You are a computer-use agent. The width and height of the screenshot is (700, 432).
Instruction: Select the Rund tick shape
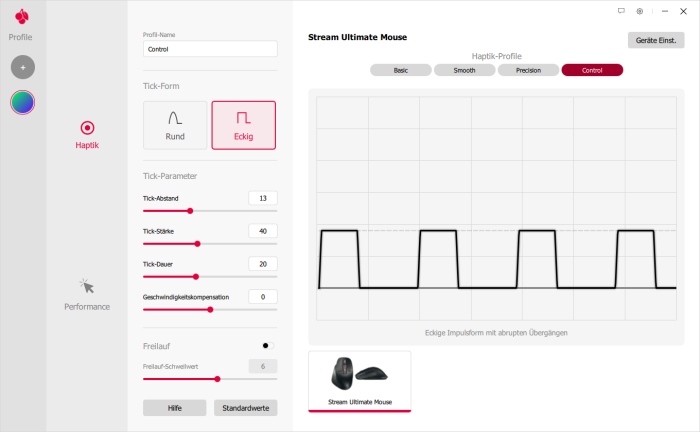point(175,125)
